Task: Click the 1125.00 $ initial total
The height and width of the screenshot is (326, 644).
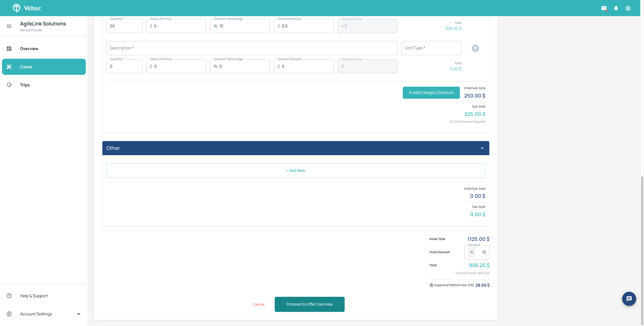Action: [478, 239]
